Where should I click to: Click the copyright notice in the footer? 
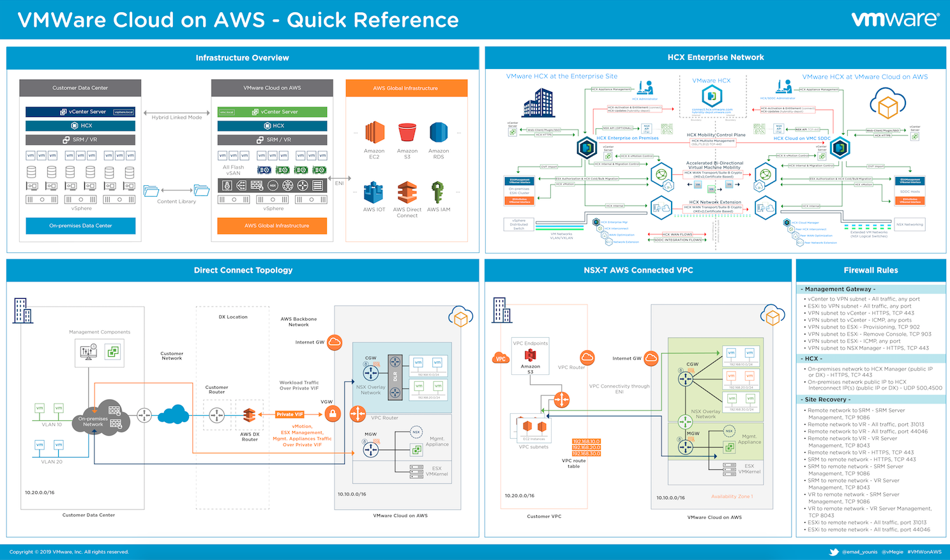click(x=69, y=552)
